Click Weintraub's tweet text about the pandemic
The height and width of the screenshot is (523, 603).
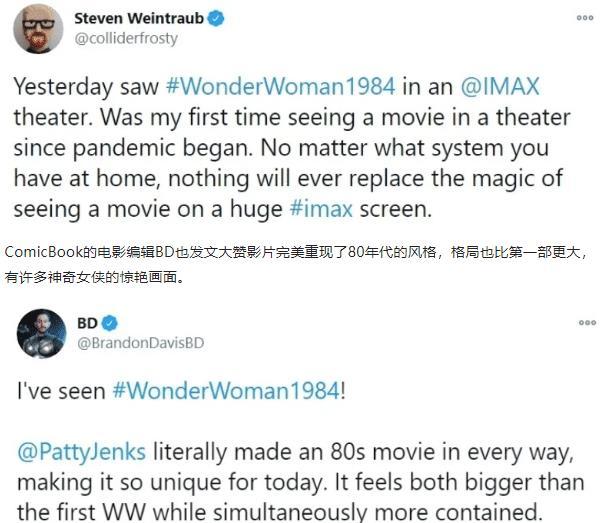tap(292, 148)
